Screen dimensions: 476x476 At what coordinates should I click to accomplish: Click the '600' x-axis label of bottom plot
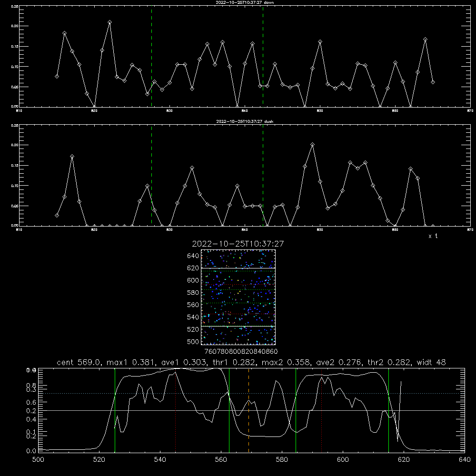(343, 460)
